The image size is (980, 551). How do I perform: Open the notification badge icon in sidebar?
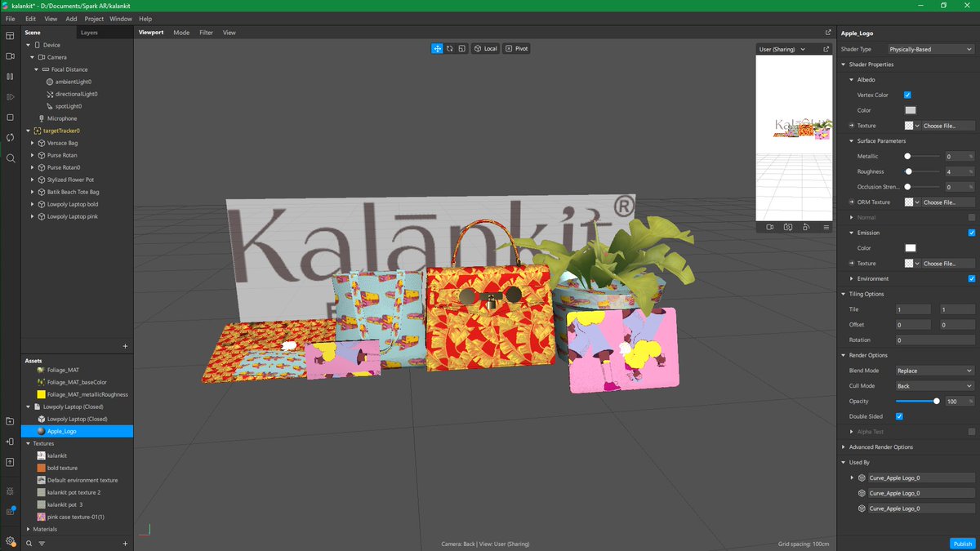coord(11,512)
